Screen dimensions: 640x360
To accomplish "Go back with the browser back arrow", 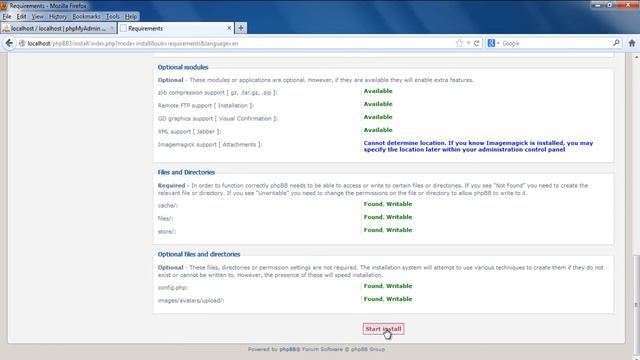I will 9,43.
